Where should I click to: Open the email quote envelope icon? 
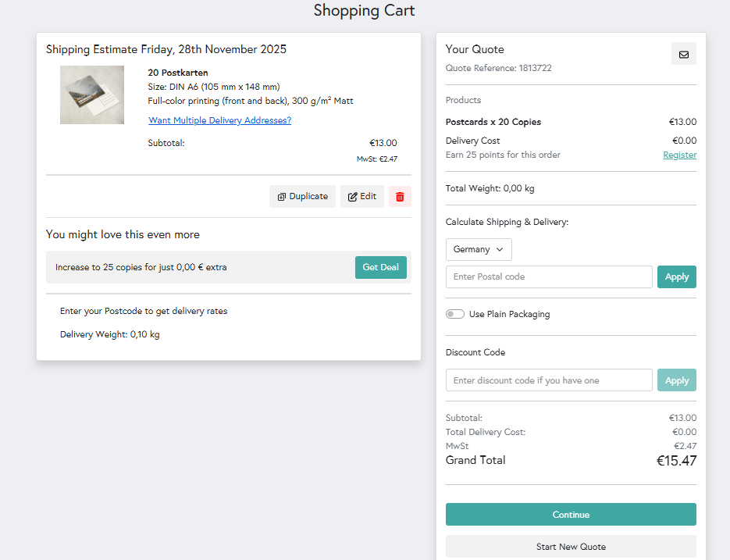(684, 53)
